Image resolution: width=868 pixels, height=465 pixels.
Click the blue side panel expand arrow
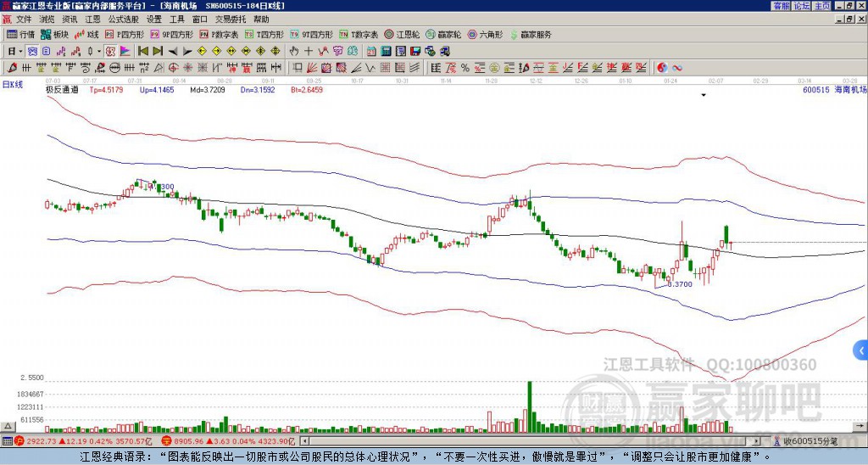[x=861, y=350]
